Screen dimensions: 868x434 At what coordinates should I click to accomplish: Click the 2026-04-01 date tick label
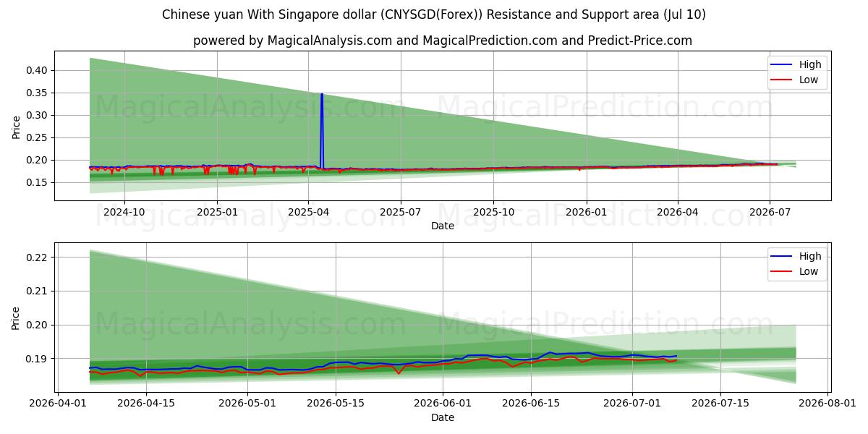[58, 404]
